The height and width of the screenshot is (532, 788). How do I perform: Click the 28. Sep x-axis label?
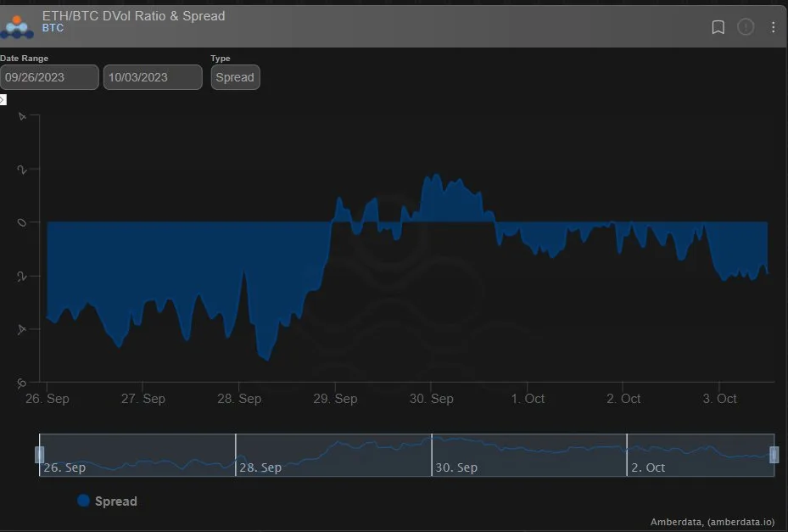239,399
